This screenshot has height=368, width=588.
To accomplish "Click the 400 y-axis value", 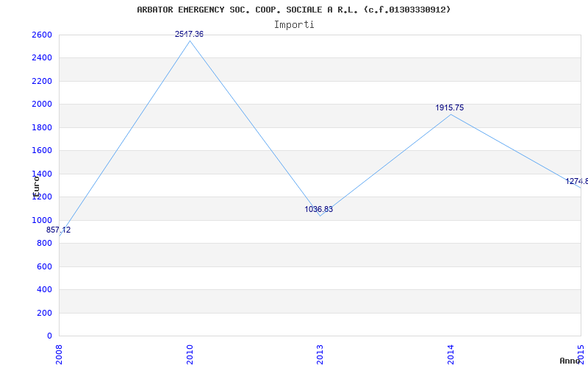I will click(x=44, y=289).
